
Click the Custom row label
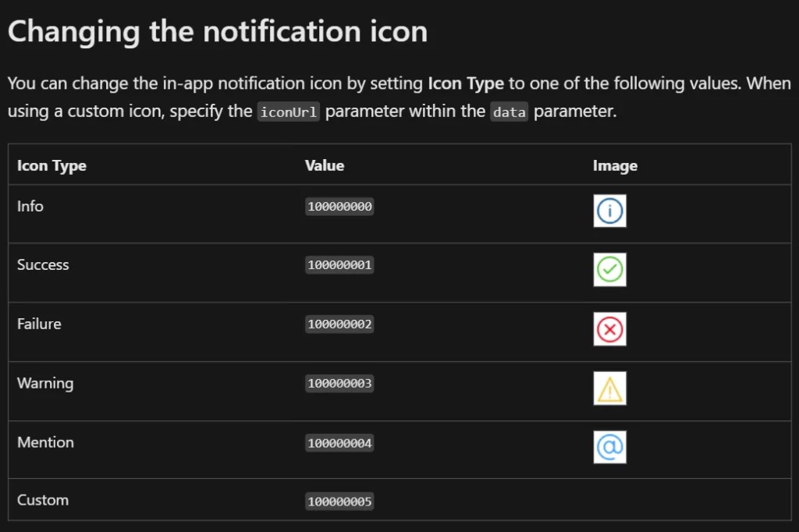[43, 500]
